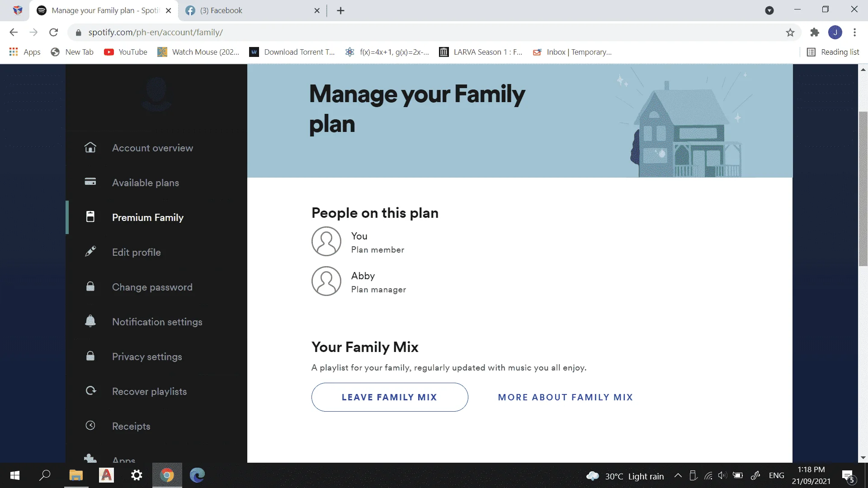Click the tab search dropdown arrow
Image resolution: width=868 pixels, height=488 pixels.
pos(769,10)
